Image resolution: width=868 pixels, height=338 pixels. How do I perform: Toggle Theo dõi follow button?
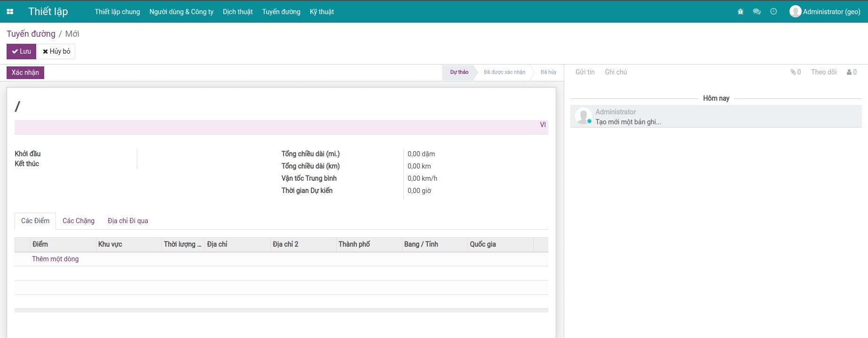tap(823, 72)
